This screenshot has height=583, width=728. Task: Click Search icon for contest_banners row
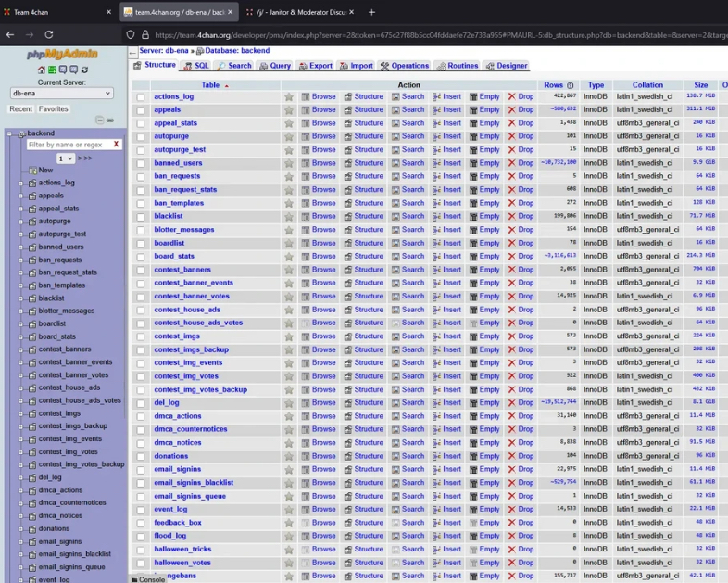pyautogui.click(x=395, y=270)
